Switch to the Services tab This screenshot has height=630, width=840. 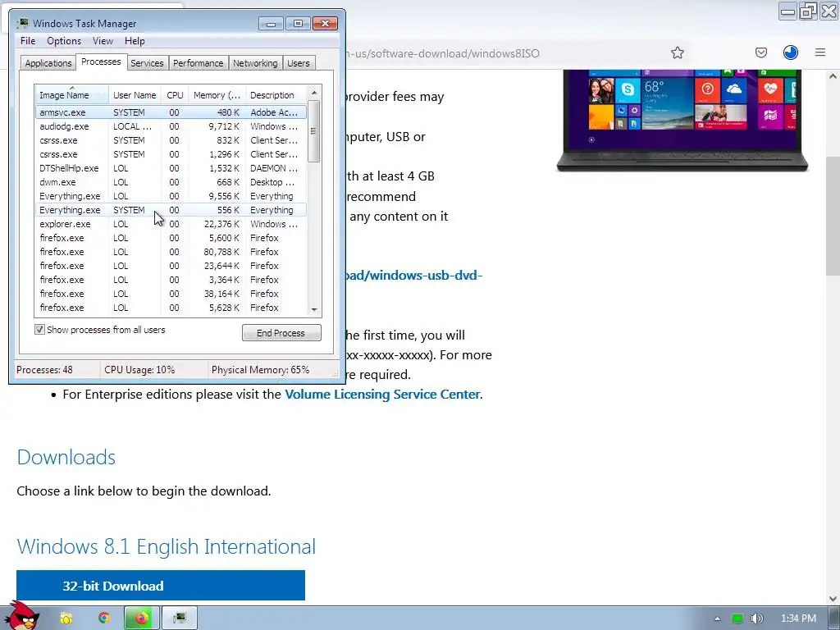coord(147,63)
